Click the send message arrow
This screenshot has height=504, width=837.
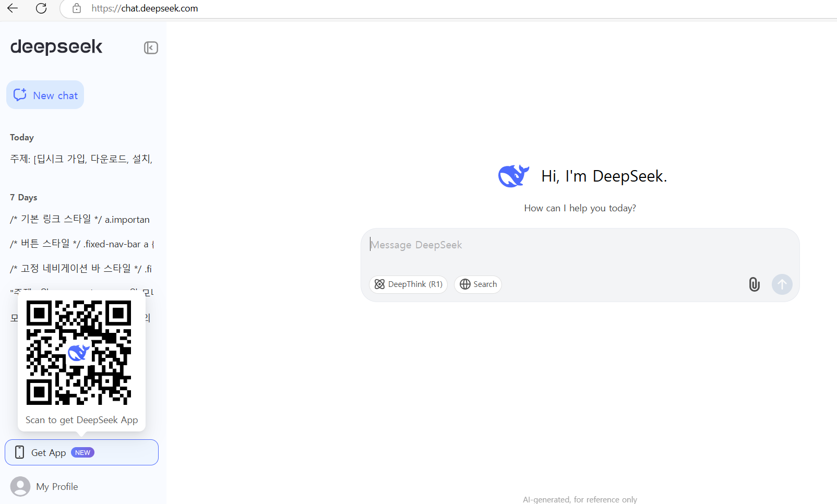click(x=782, y=284)
